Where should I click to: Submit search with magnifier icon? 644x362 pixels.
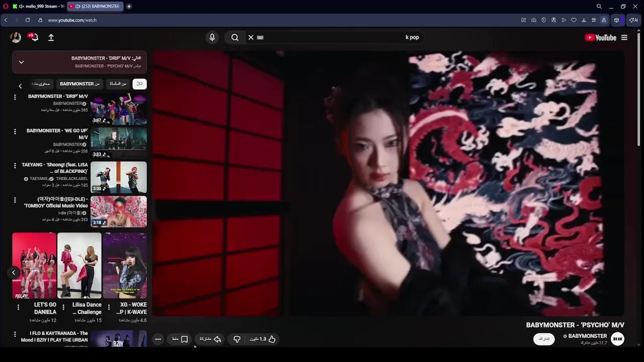pos(235,37)
